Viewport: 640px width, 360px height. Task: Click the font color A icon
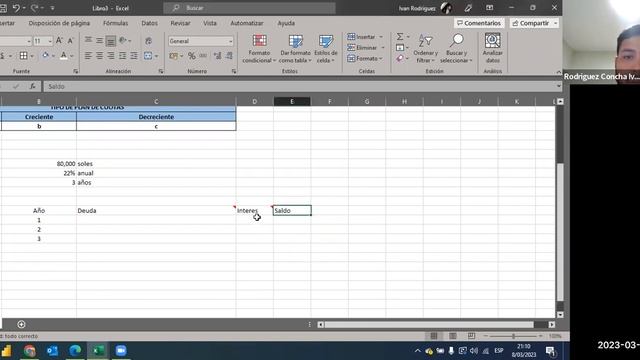tap(64, 56)
